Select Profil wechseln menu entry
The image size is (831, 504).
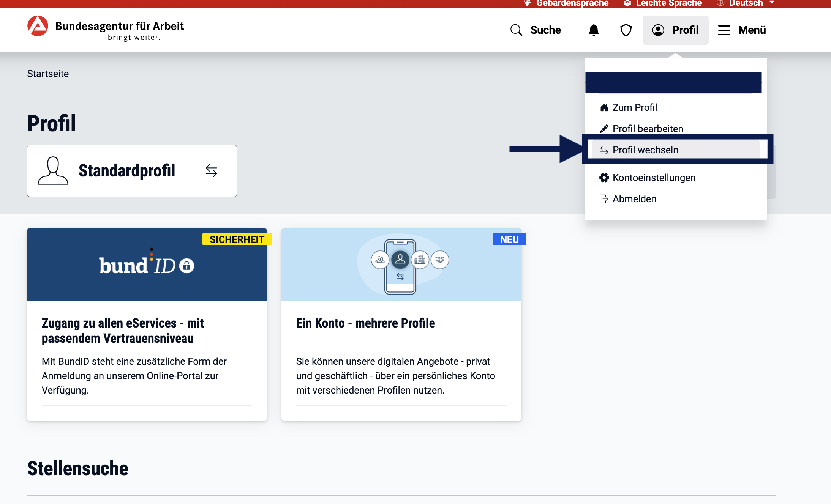[x=645, y=150]
